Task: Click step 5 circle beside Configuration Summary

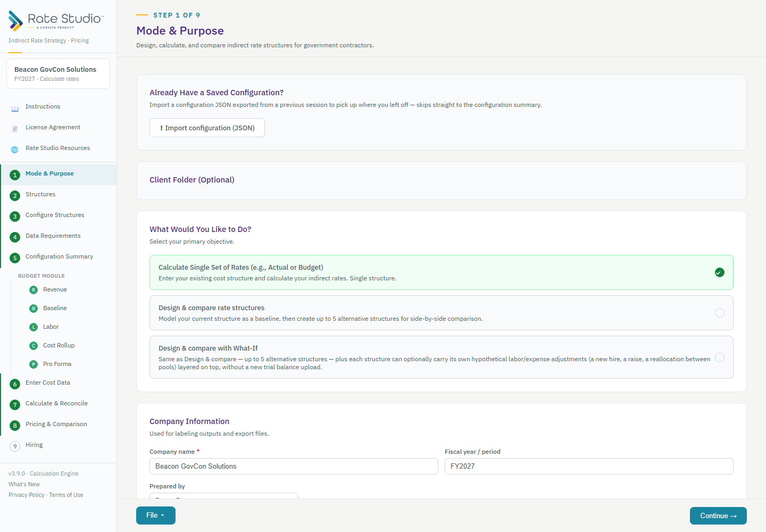Action: click(15, 258)
